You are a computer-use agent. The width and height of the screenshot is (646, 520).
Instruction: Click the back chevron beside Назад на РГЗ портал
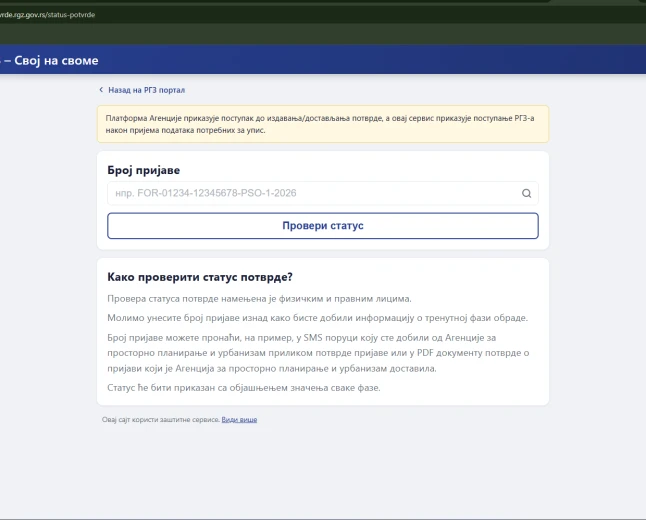pyautogui.click(x=101, y=89)
